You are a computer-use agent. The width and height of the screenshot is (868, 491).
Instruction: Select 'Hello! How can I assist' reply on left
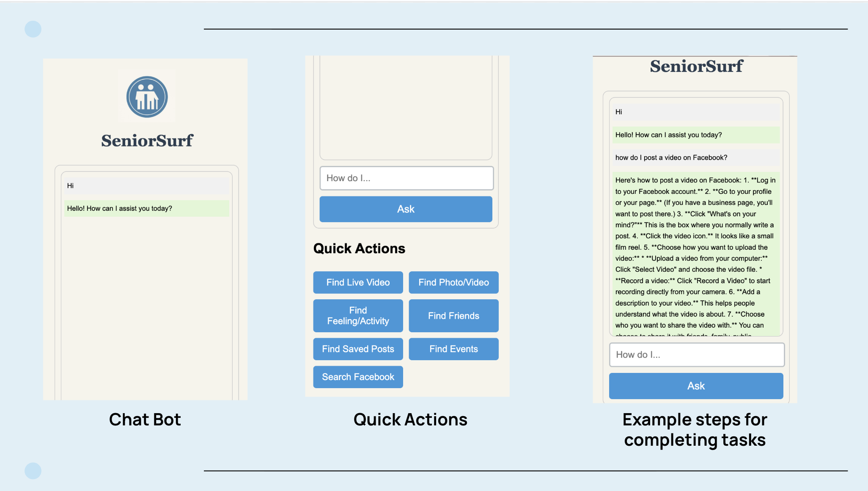pos(146,208)
